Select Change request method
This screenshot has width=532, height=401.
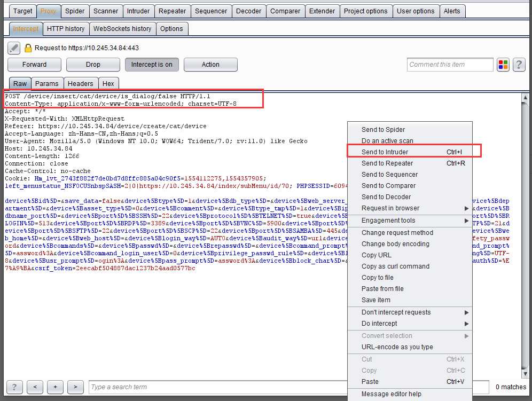click(410, 233)
